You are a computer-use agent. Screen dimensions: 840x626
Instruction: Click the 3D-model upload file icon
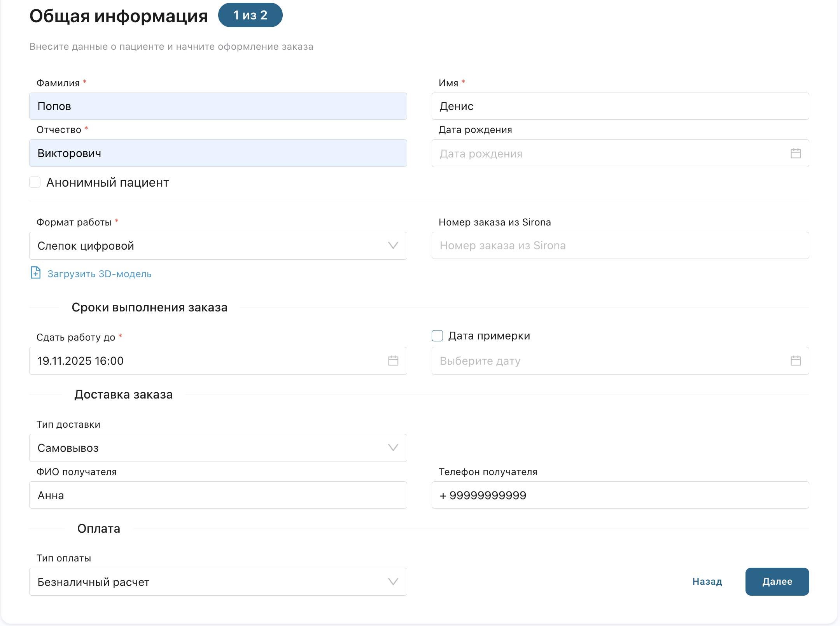point(35,273)
